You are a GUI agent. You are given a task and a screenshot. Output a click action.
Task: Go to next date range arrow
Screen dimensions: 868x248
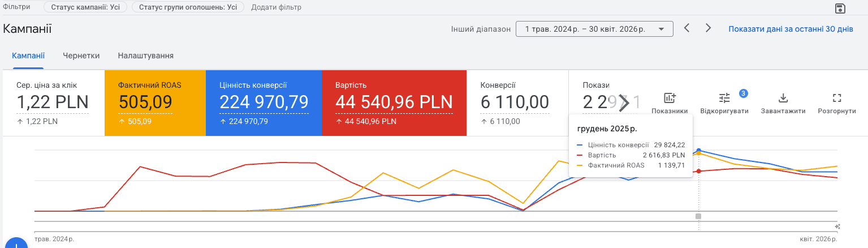(x=708, y=28)
